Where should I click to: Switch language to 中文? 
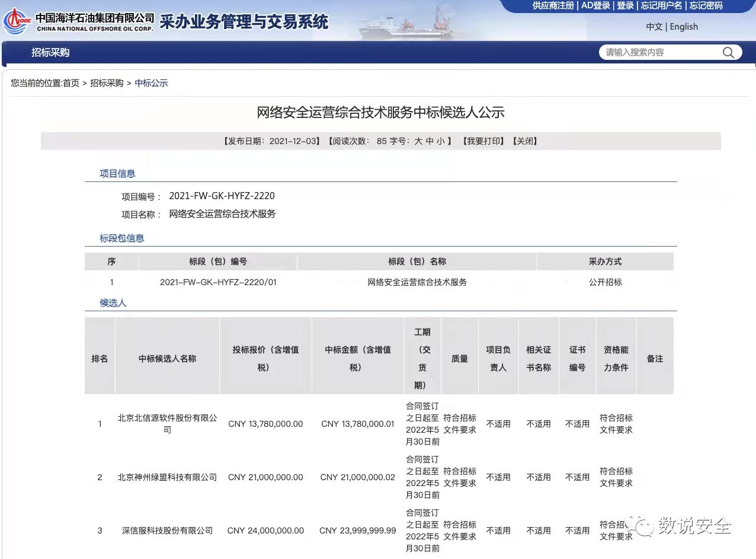(654, 27)
